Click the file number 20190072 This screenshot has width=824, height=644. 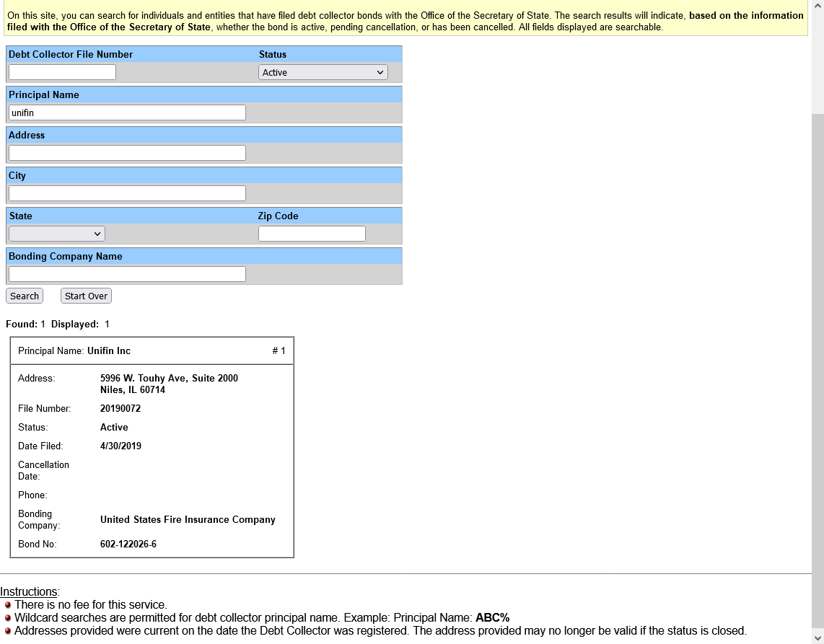pos(120,409)
